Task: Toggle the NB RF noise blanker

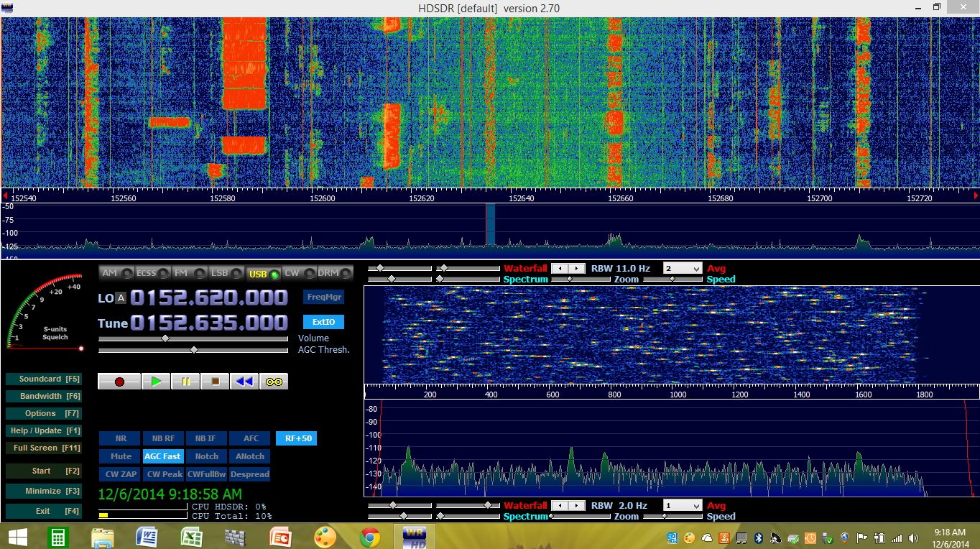Action: 163,438
